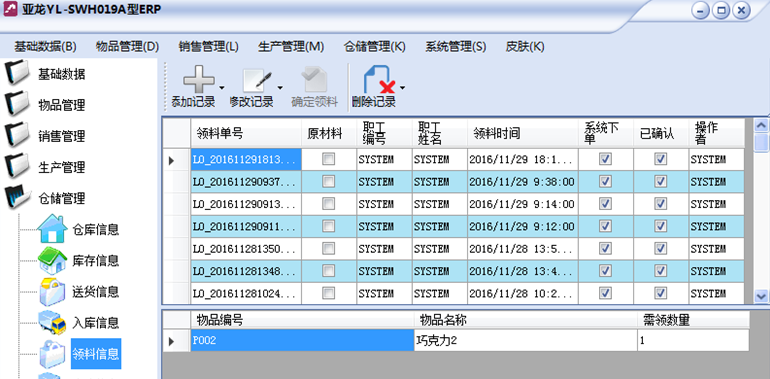Open 库存信息 green house icon
This screenshot has width=770, height=379.
[x=52, y=260]
